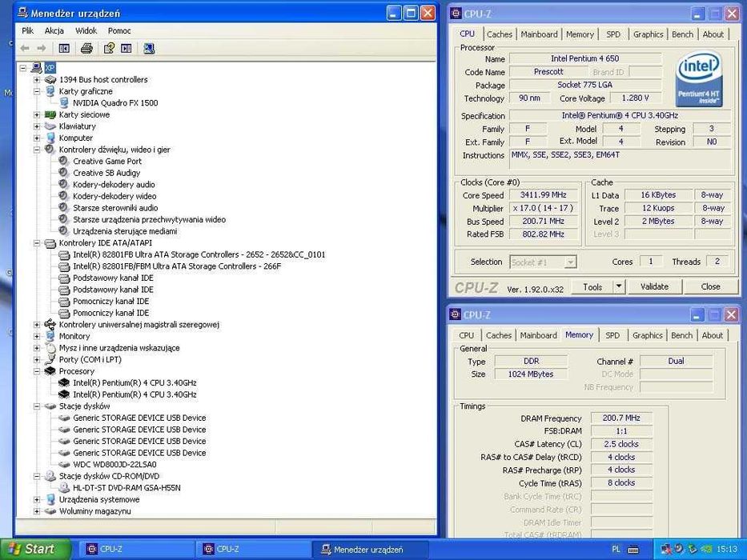Click the Back arrow in Device Manager toolbar

(x=25, y=48)
